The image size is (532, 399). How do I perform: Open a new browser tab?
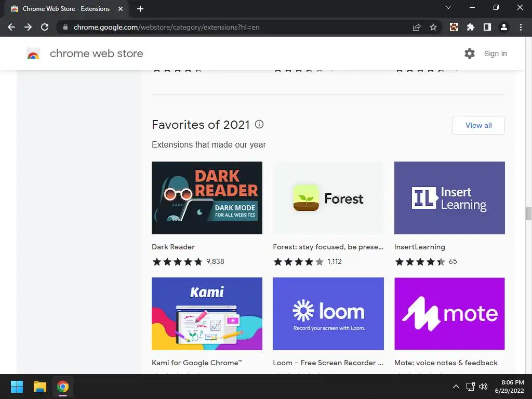(140, 9)
